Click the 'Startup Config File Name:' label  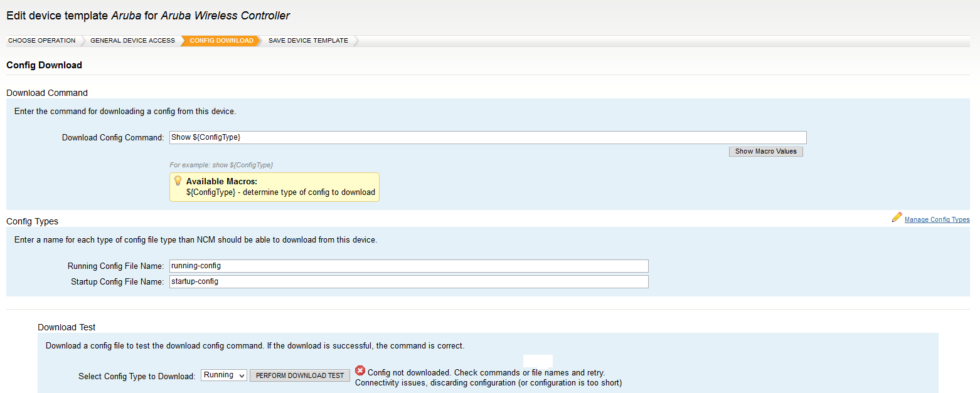117,282
